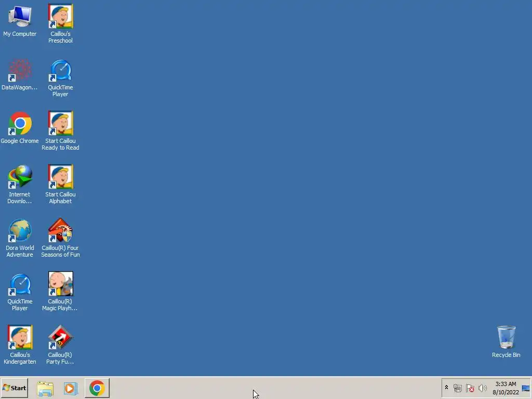The width and height of the screenshot is (532, 399).
Task: Launch QuickTime Player next to DataWagon
Action: pos(60,78)
